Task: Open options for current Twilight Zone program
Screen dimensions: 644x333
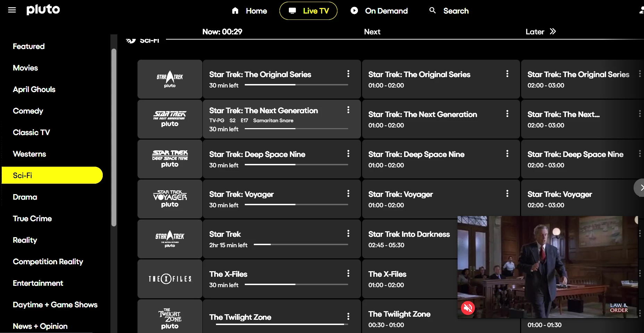Action: click(348, 316)
